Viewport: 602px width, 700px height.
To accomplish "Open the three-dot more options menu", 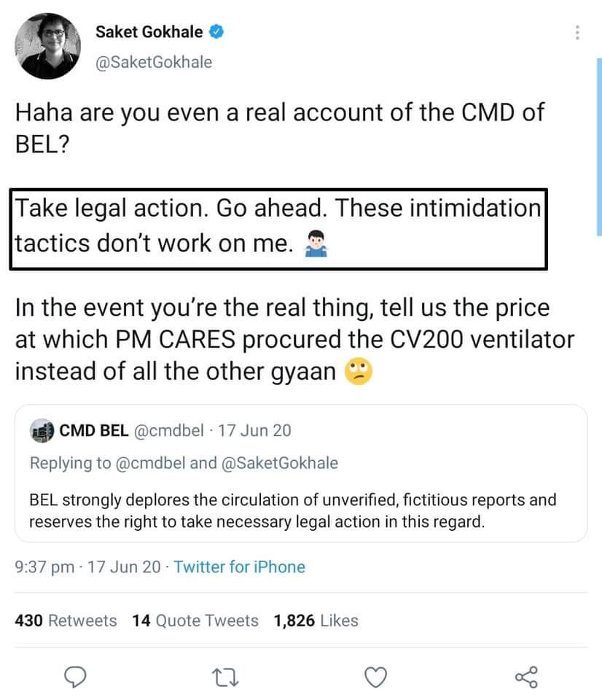I will (577, 34).
